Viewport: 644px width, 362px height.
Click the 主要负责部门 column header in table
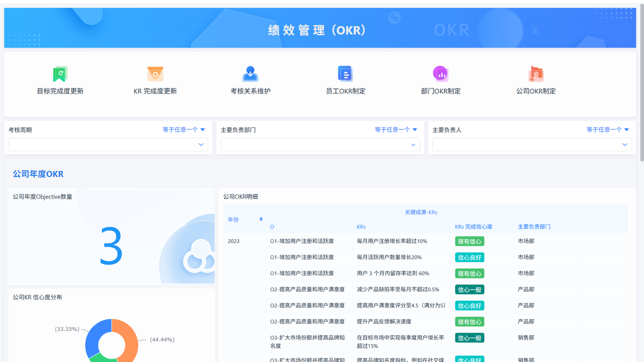(534, 227)
